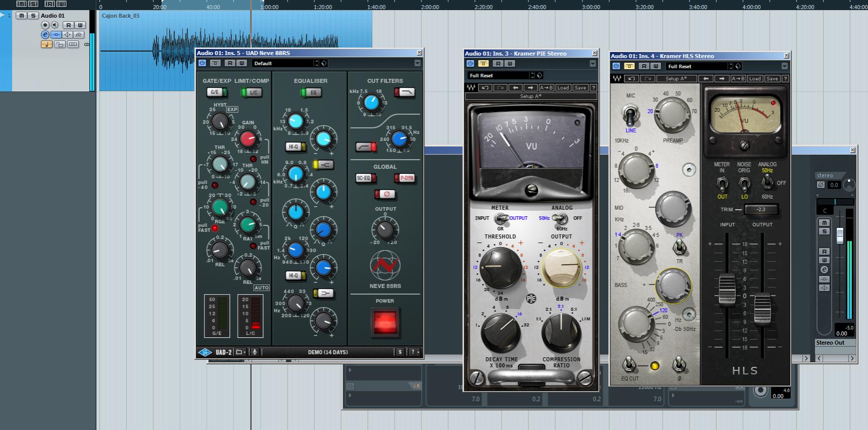Viewport: 868px width, 430px height.
Task: Toggle the EQ enable switch on Neve 88RS
Action: click(311, 92)
